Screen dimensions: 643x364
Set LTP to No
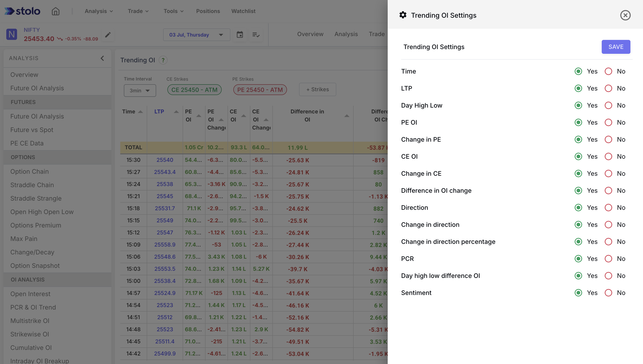pyautogui.click(x=608, y=88)
